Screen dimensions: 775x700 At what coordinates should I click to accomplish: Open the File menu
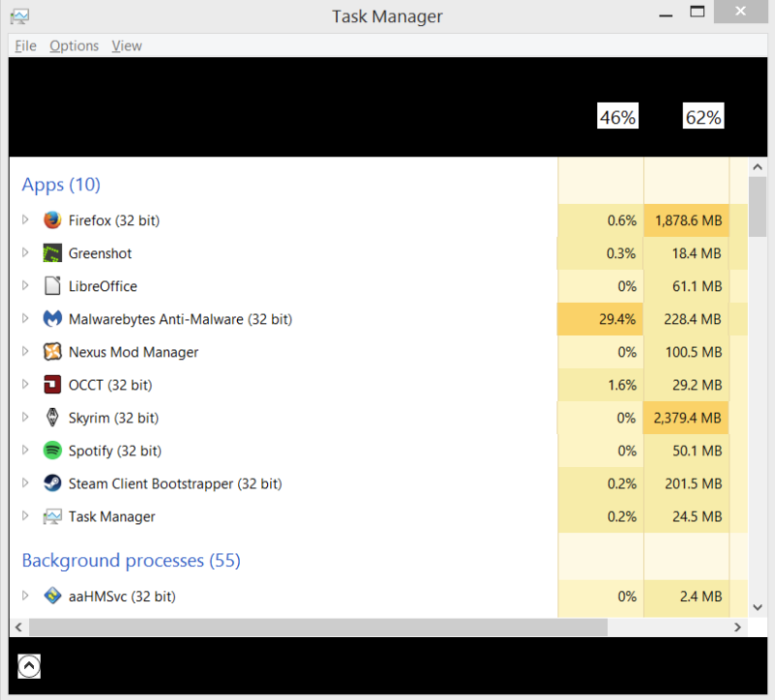(x=26, y=46)
